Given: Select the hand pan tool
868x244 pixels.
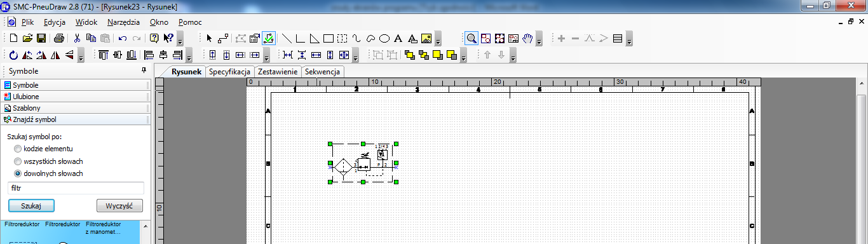Looking at the screenshot, I should [x=527, y=38].
